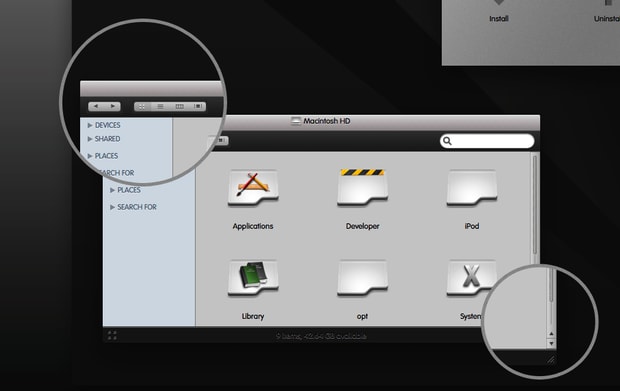Open the Developer folder icon
Image resolution: width=620 pixels, height=391 pixels.
tap(362, 188)
